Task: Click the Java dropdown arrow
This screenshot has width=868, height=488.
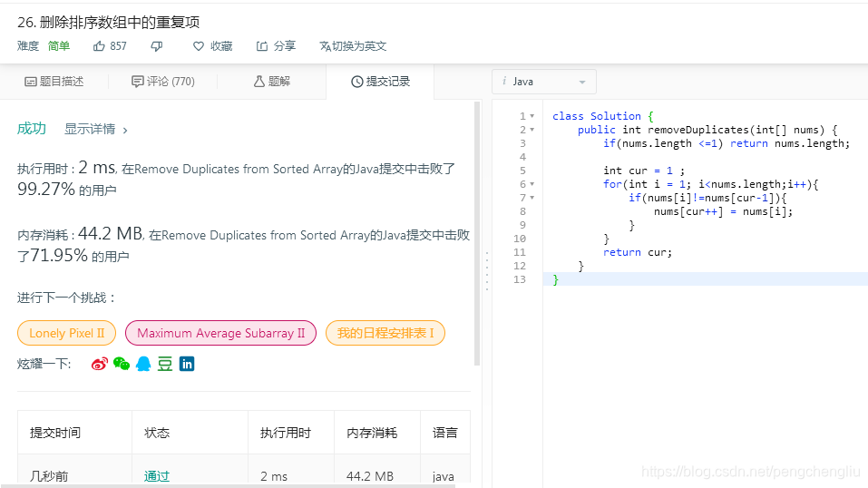Action: pyautogui.click(x=582, y=82)
